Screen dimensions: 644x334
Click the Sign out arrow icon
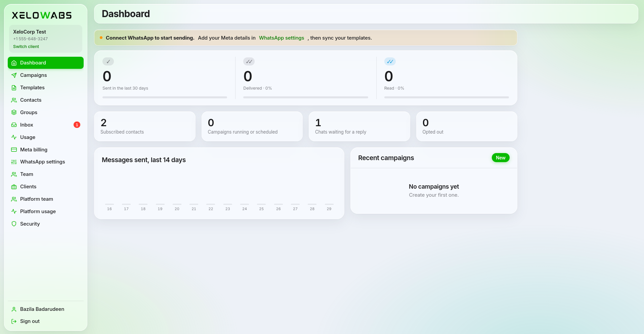click(x=14, y=321)
